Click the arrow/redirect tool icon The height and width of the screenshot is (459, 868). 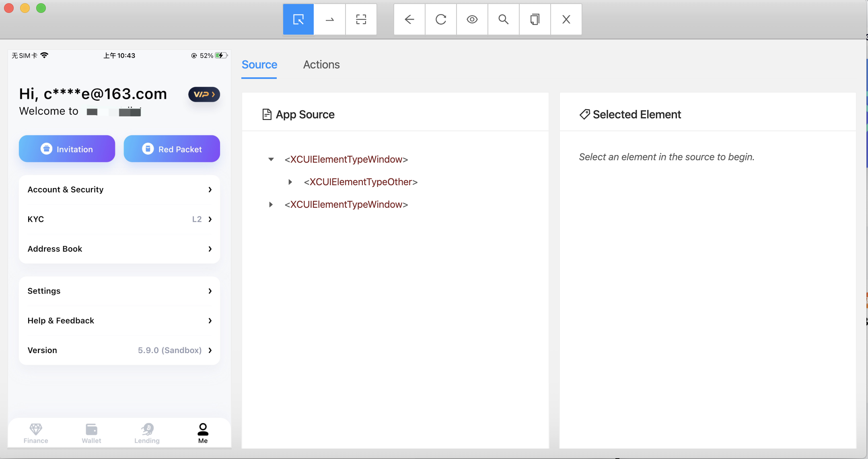(x=329, y=19)
